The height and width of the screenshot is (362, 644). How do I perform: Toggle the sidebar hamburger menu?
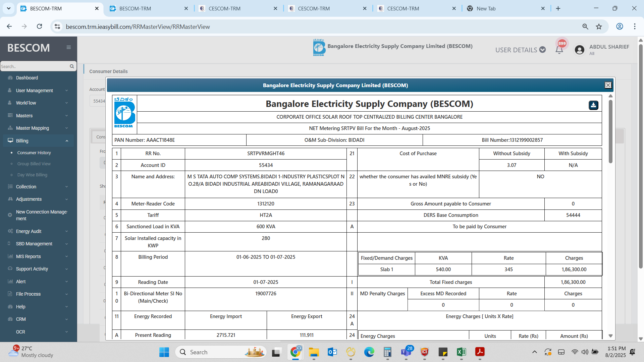click(x=68, y=47)
